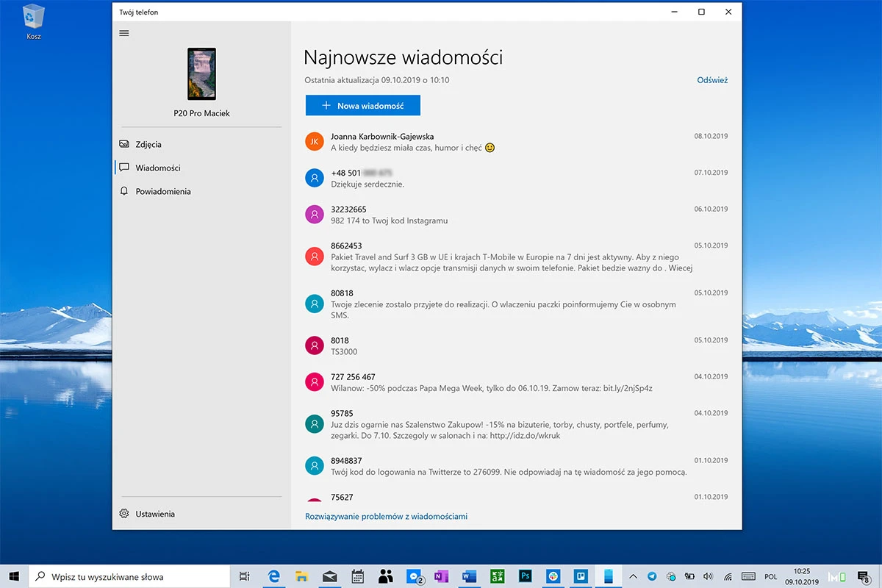Click the avatar for sender 8018
882x588 pixels.
(314, 345)
